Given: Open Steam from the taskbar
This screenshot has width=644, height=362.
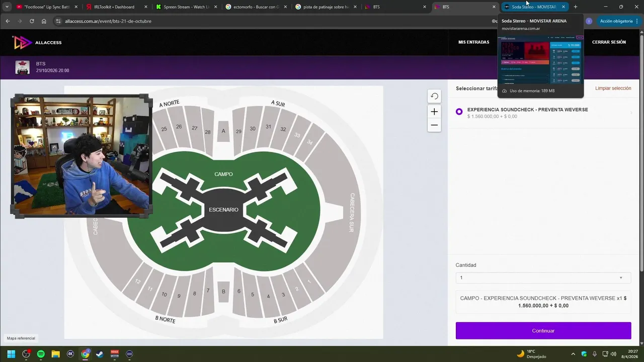Looking at the screenshot, I should (x=100, y=354).
